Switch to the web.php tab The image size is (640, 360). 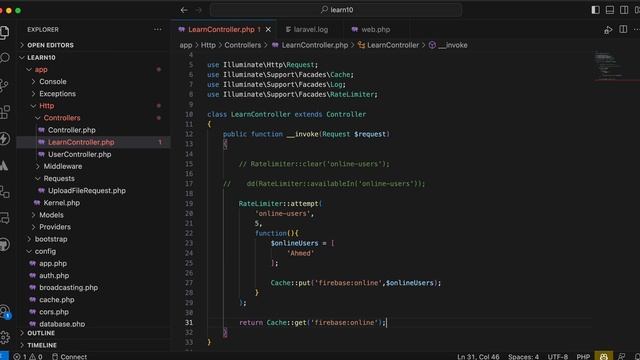371,29
